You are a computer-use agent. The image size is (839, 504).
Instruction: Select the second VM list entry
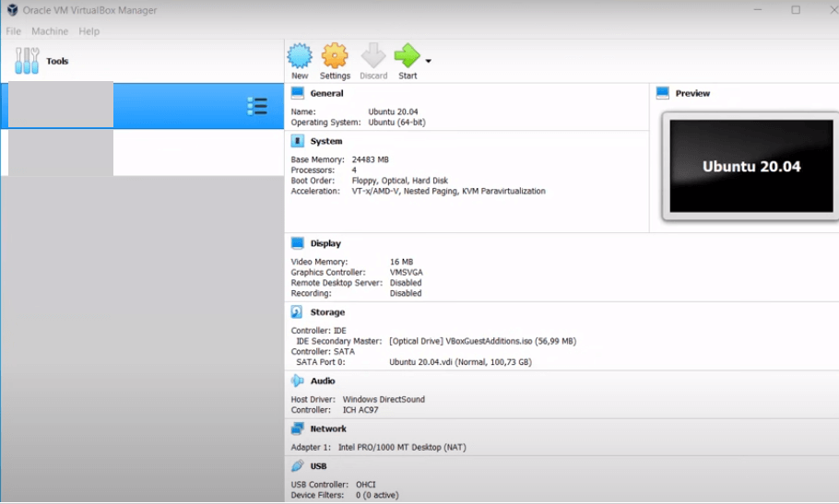(142, 152)
